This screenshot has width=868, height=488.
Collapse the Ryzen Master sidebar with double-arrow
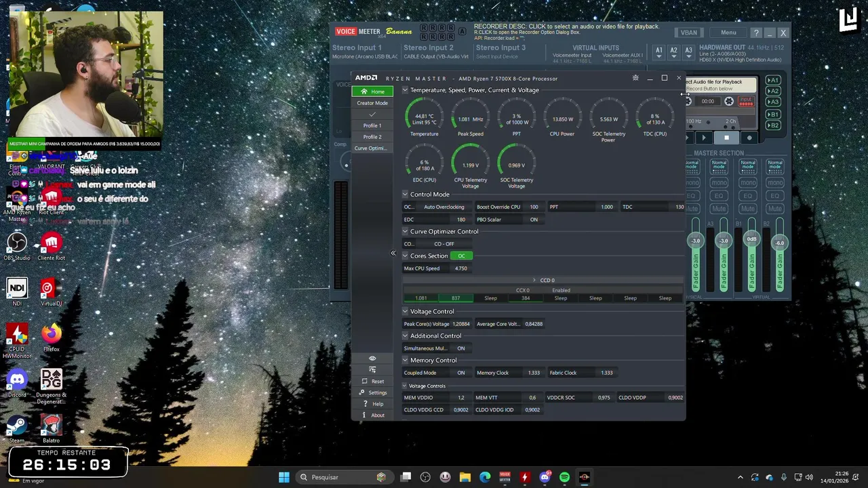tap(393, 253)
